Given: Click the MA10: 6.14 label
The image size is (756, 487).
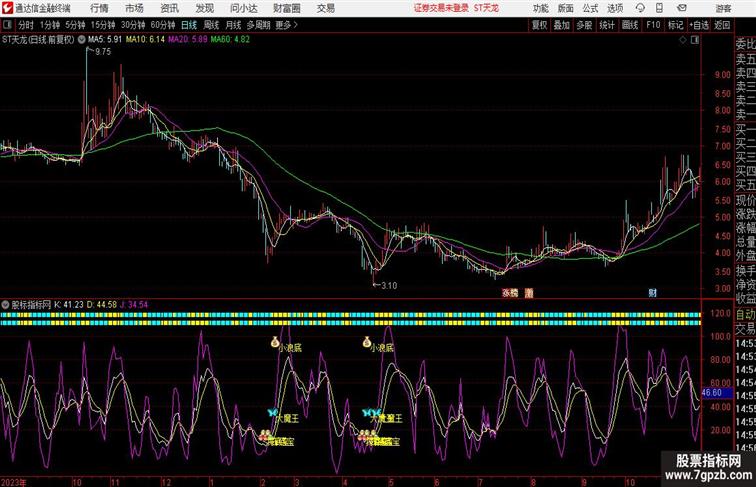Looking at the screenshot, I should [x=145, y=40].
